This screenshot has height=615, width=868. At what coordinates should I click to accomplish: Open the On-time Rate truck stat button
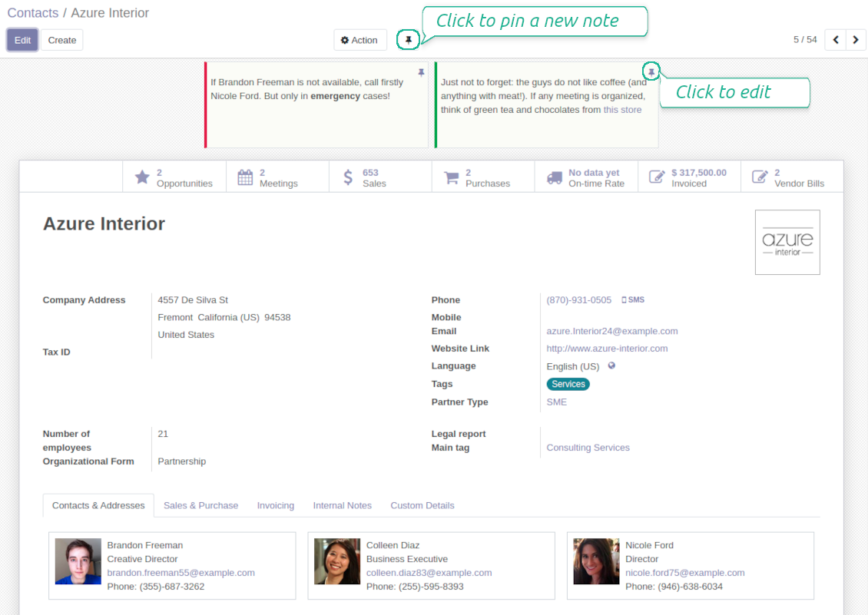click(586, 177)
